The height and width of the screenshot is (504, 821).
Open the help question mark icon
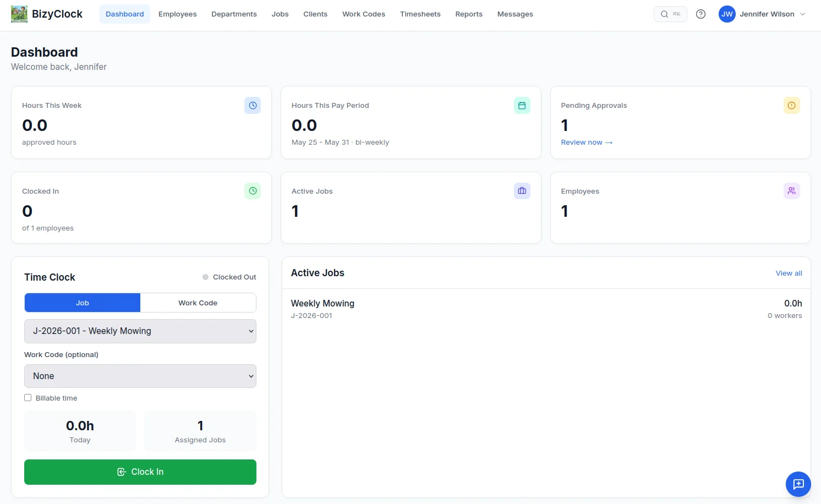pyautogui.click(x=700, y=14)
